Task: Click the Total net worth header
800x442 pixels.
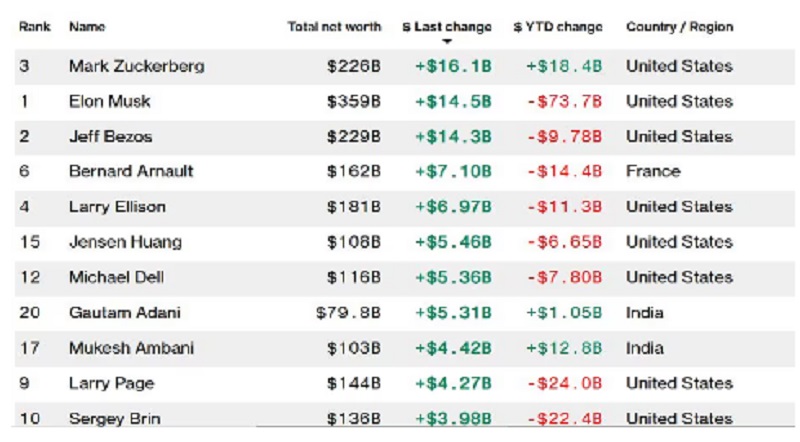Action: 334,27
